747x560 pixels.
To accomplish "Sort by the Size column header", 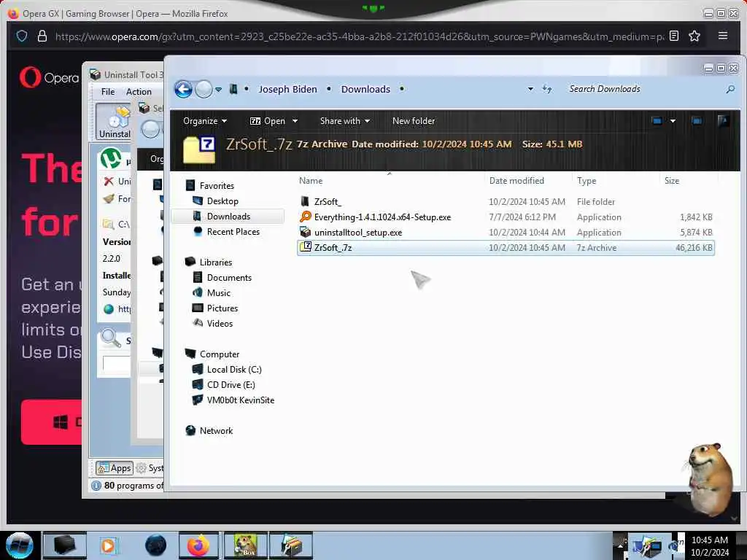I will click(672, 181).
